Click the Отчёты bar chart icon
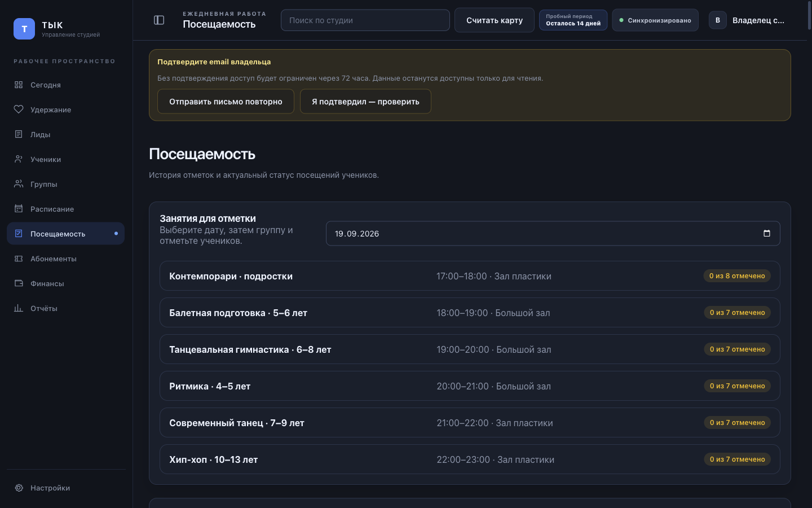The height and width of the screenshot is (508, 812). [19, 308]
